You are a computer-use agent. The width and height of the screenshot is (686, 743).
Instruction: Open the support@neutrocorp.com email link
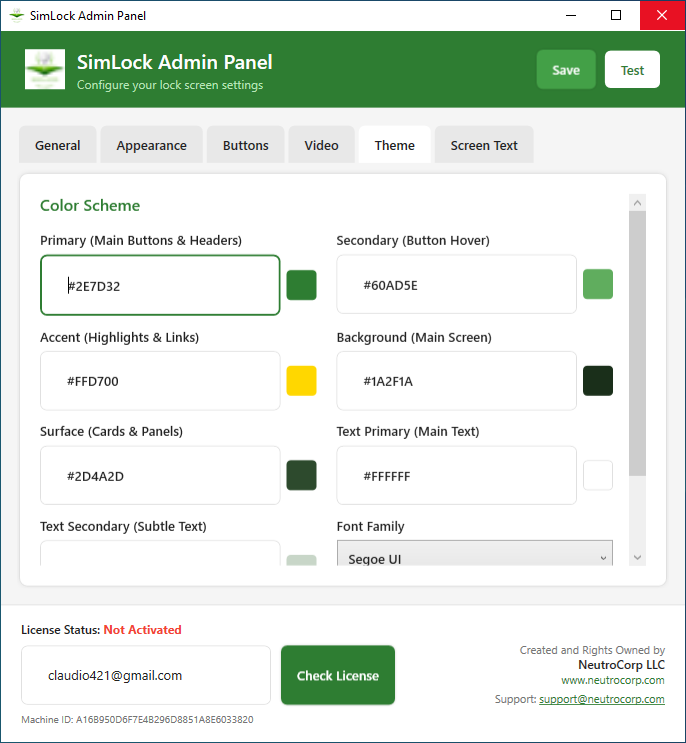click(601, 699)
